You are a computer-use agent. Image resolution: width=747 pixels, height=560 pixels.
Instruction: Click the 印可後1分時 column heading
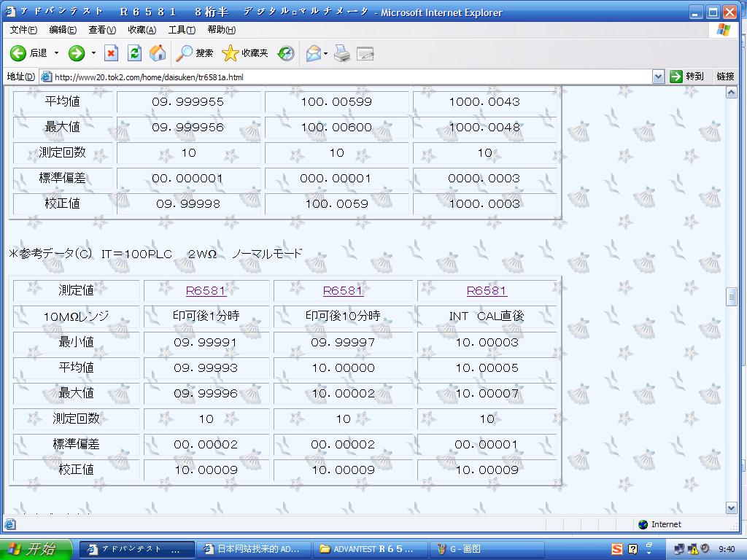coord(206,316)
